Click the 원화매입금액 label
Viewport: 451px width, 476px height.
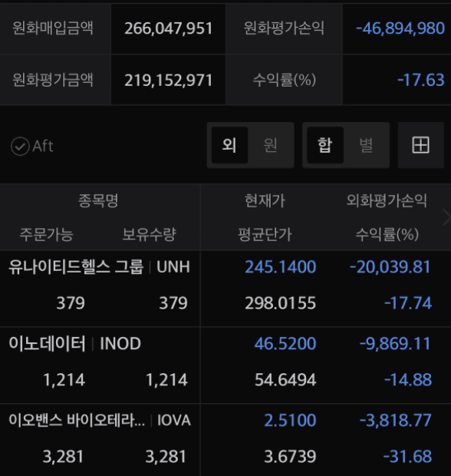pos(53,28)
